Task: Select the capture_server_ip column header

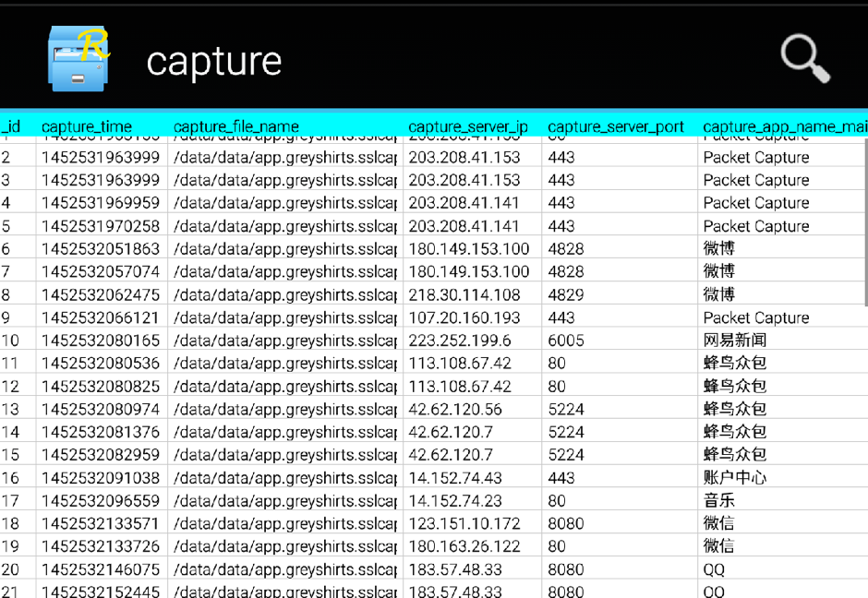Action: 468,126
